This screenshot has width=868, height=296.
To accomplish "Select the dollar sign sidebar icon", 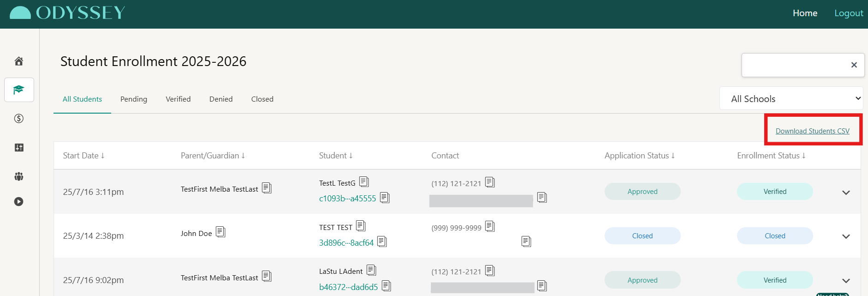I will coord(19,119).
